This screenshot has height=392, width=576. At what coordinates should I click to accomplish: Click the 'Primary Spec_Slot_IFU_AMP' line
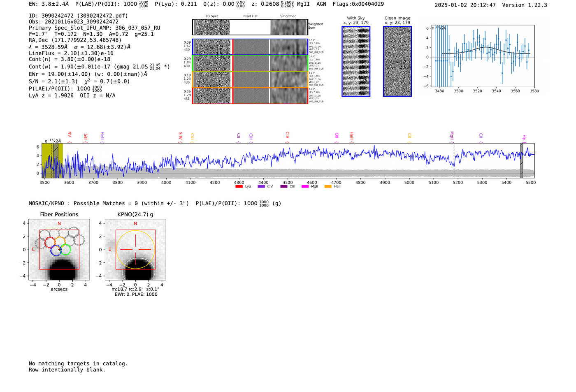coord(95,28)
